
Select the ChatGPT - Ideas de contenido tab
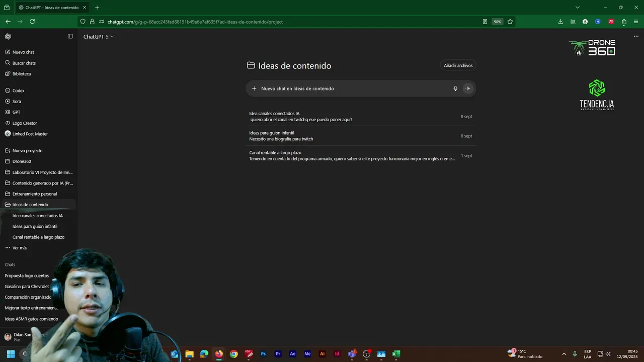(53, 8)
